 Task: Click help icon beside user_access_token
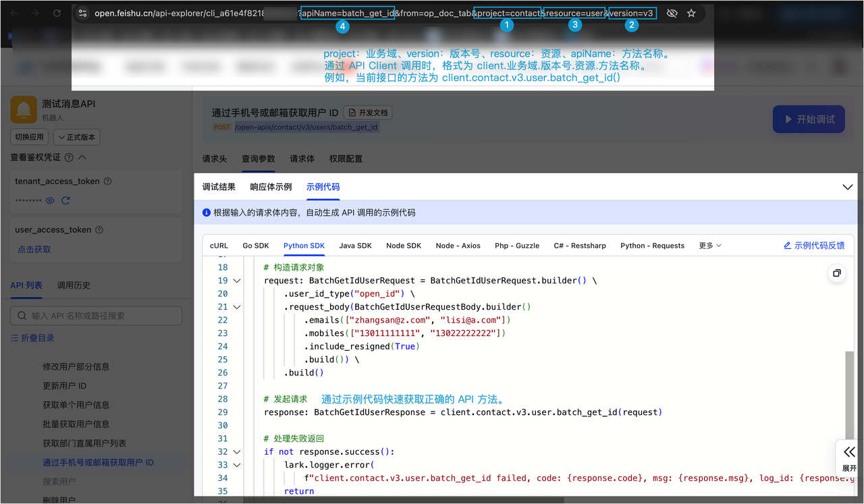coord(99,230)
